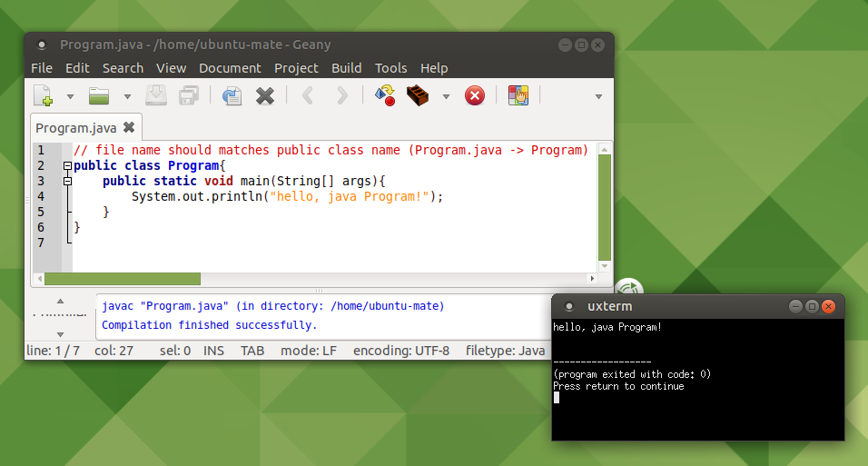Close the current file with the toolbar X

(x=265, y=96)
